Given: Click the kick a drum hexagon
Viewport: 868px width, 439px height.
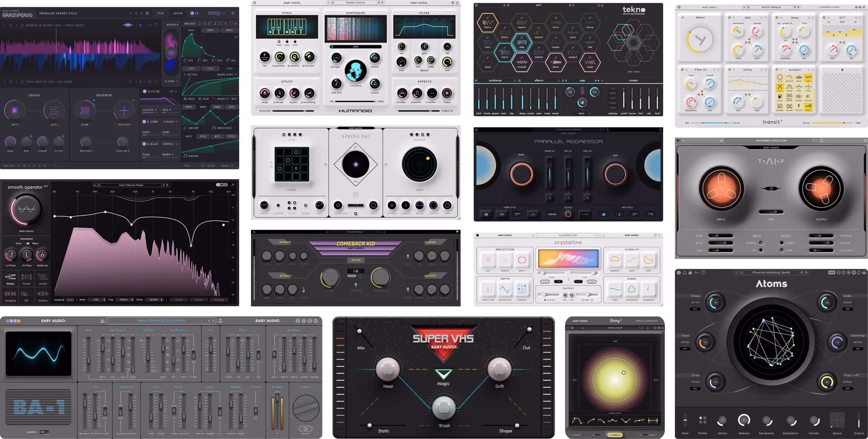Looking at the screenshot, I should tap(487, 23).
